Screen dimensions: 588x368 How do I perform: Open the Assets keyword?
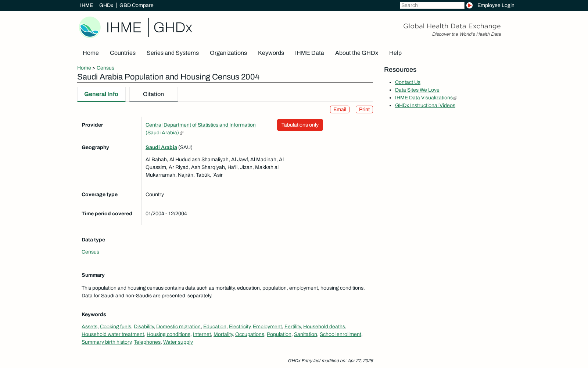(x=89, y=326)
